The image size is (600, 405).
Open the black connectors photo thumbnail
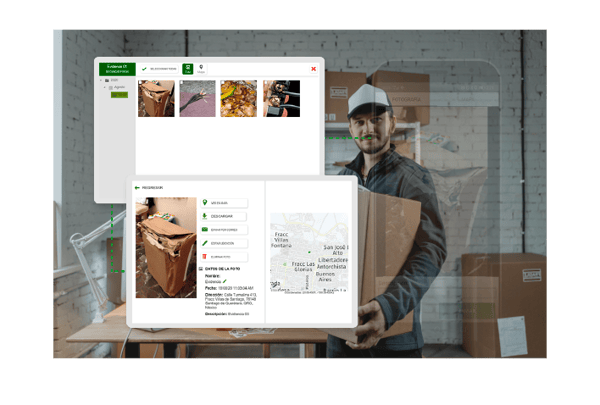[x=282, y=98]
